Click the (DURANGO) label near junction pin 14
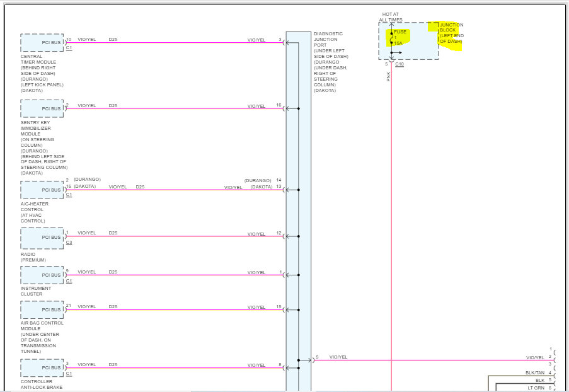 tap(258, 180)
